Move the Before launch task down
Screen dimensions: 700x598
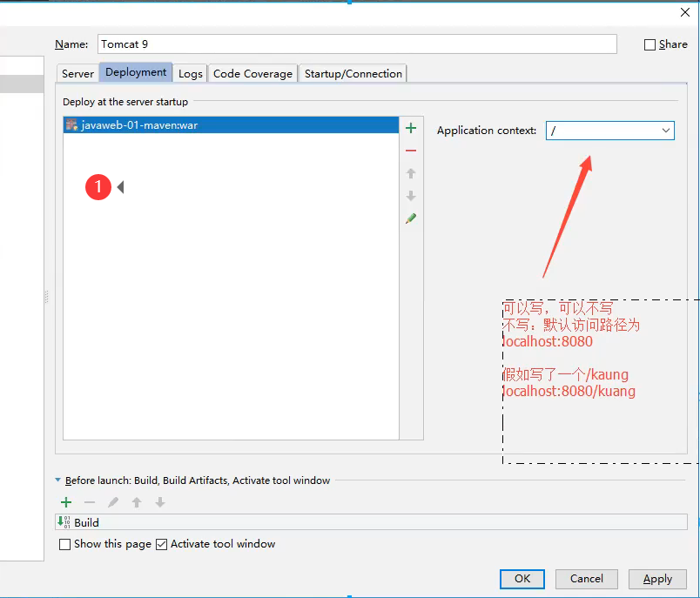pos(160,502)
